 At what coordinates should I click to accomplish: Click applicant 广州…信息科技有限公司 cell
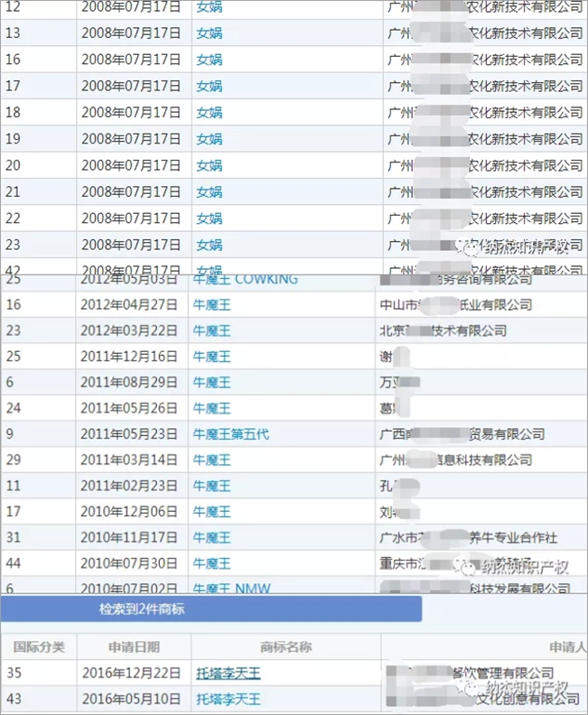[456, 460]
